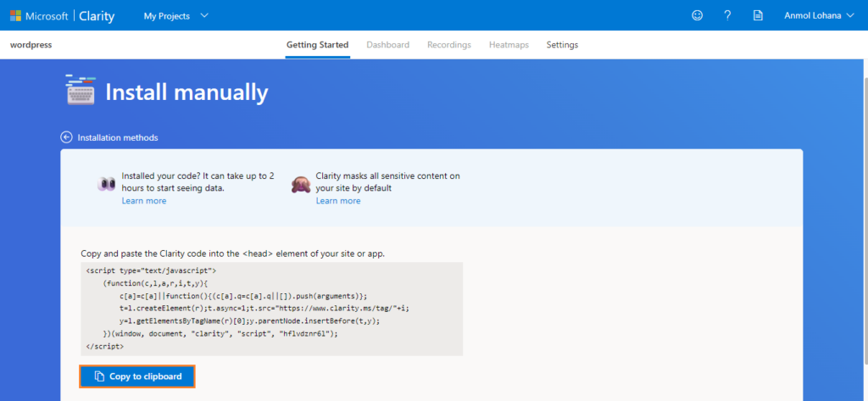Viewport: 868px width, 401px height.
Task: Click the Microsoft logo icon
Action: click(x=15, y=15)
